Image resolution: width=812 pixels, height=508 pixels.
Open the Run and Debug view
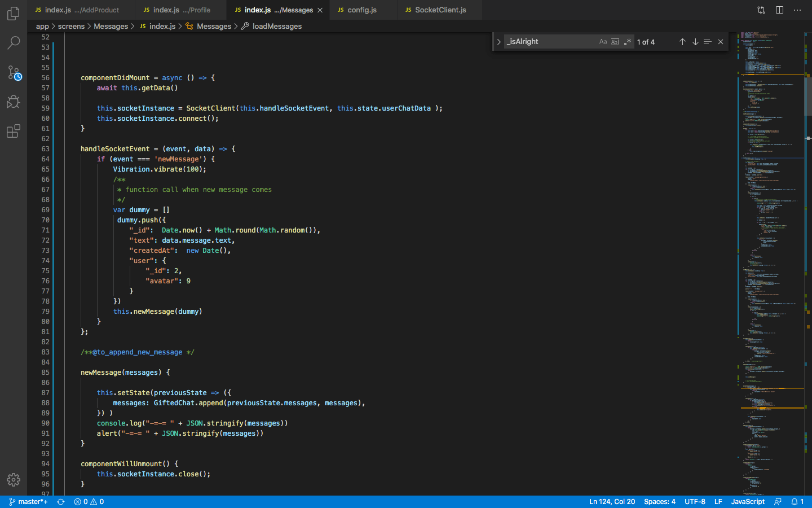pyautogui.click(x=14, y=102)
